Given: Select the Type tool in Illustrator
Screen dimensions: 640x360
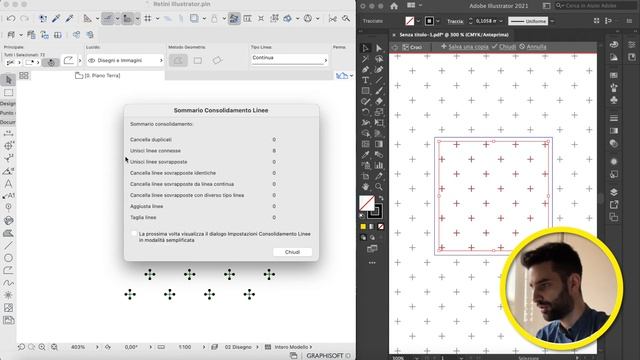Looking at the screenshot, I should coord(365,80).
